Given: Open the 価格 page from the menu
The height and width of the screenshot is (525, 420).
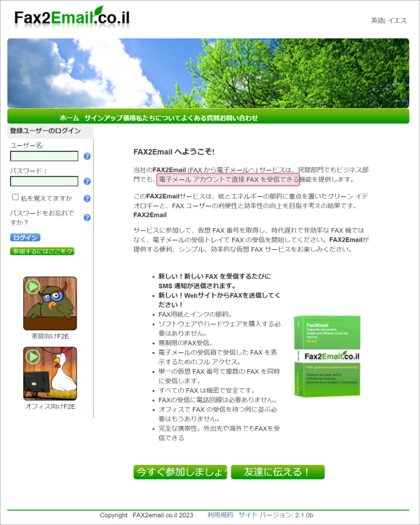Looking at the screenshot, I should click(128, 116).
